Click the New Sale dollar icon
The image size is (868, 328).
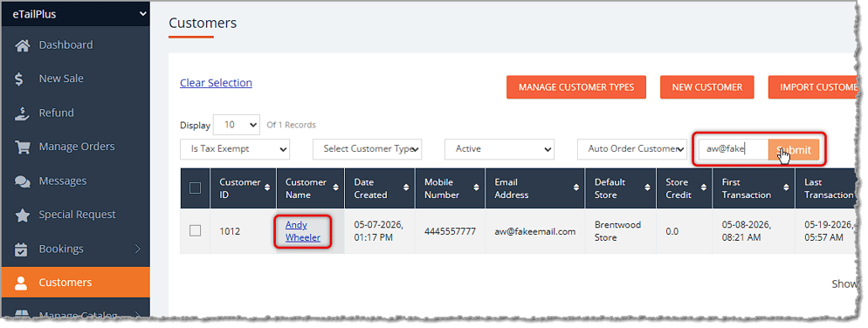pyautogui.click(x=19, y=79)
